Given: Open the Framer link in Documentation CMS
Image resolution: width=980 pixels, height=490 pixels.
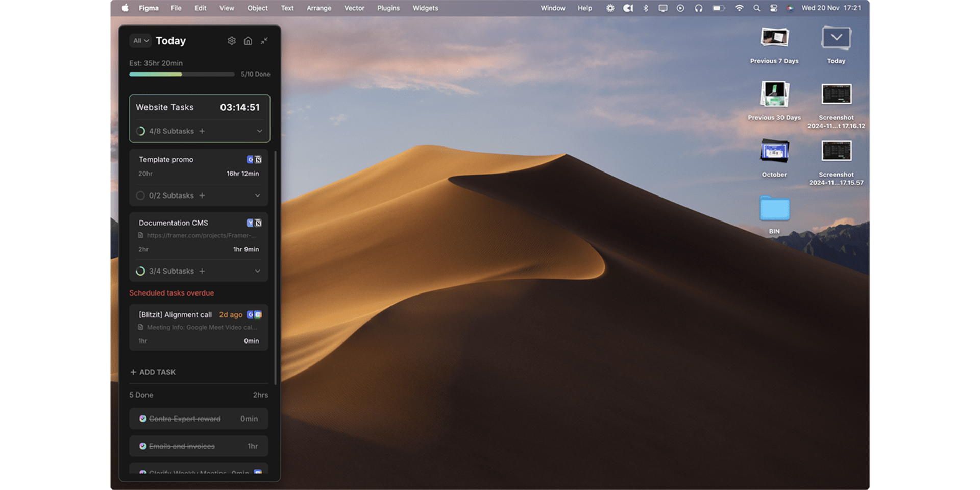Looking at the screenshot, I should pyautogui.click(x=201, y=235).
